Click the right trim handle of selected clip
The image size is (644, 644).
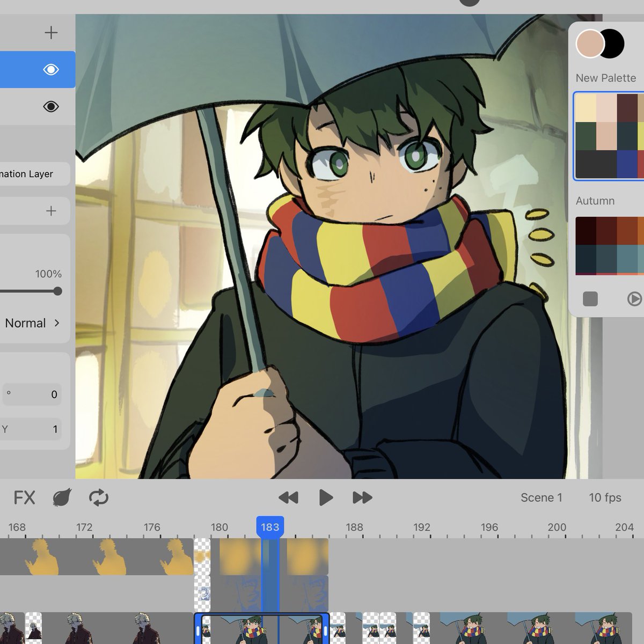coord(325,631)
